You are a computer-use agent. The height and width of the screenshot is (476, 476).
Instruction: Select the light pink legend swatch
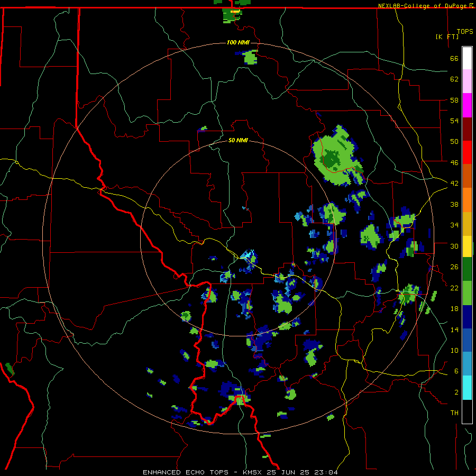[467, 81]
